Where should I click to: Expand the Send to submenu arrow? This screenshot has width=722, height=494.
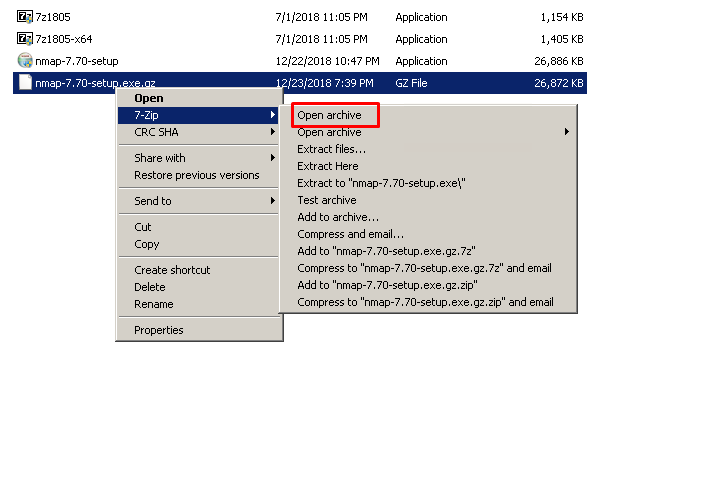pos(273,200)
